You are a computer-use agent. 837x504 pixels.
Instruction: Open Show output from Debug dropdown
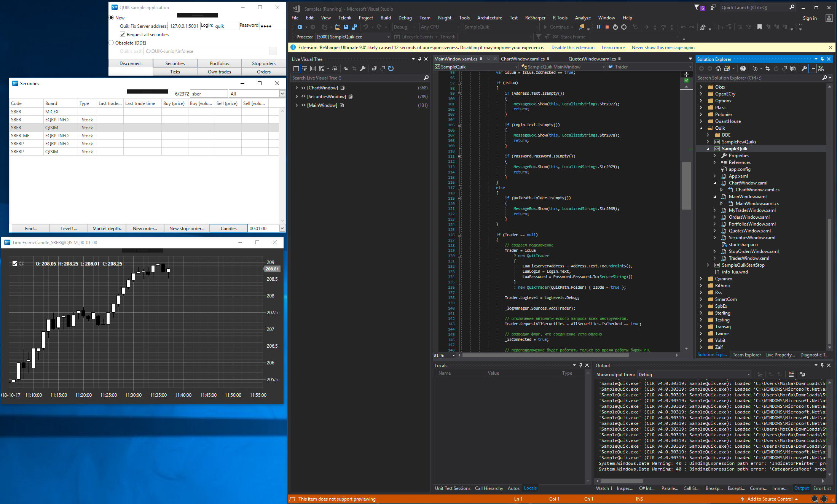[x=694, y=374]
